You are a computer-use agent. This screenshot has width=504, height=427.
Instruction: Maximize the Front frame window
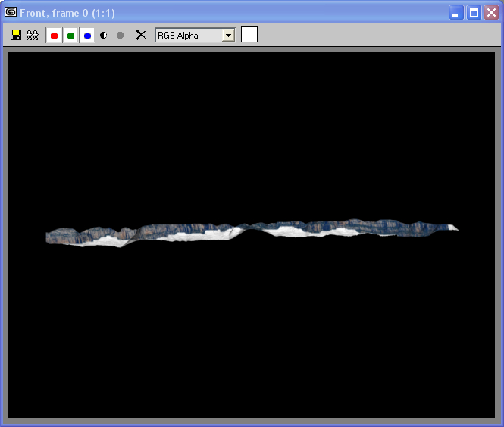point(474,13)
